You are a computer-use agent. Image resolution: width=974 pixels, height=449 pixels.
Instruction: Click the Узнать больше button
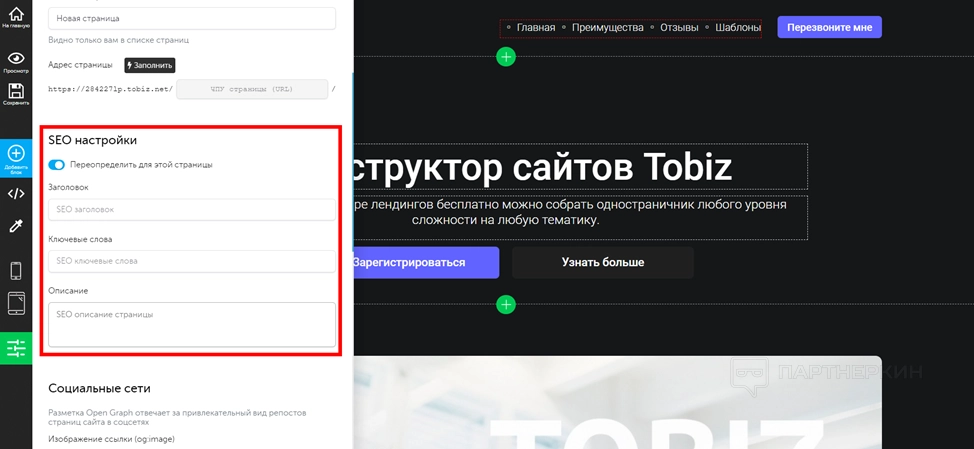(x=603, y=262)
